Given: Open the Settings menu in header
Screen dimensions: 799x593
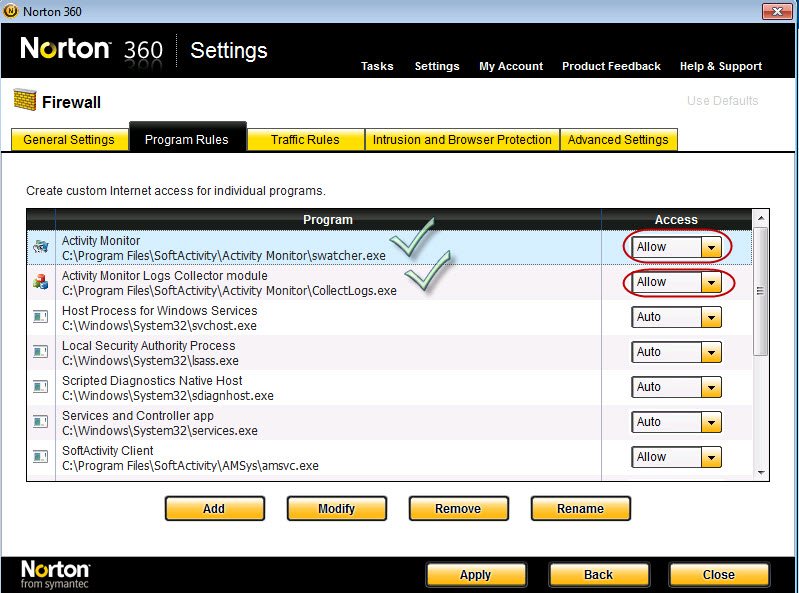Looking at the screenshot, I should (437, 66).
